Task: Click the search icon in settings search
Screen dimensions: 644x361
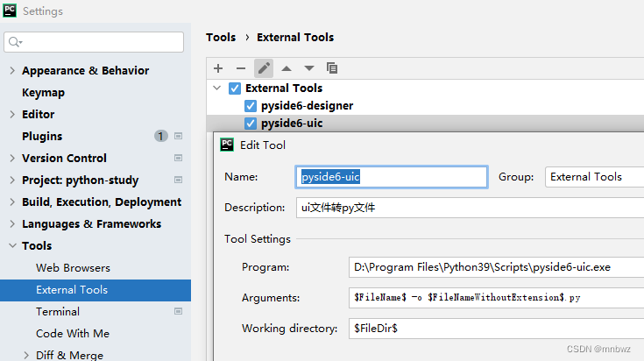Action: tap(15, 42)
